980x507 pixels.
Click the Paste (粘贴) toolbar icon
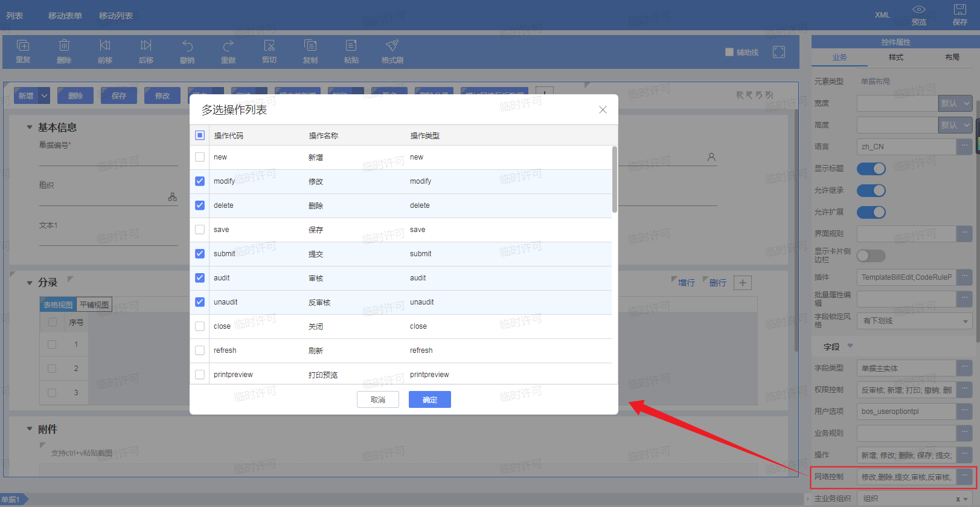pos(351,47)
